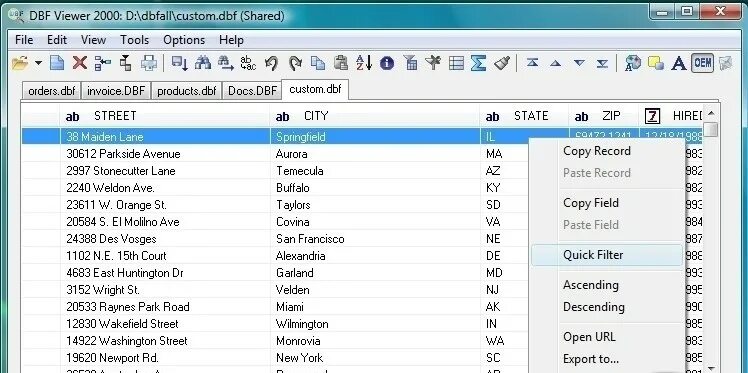
Task: Select the cell '24388 Des Vosges'
Action: coord(165,239)
